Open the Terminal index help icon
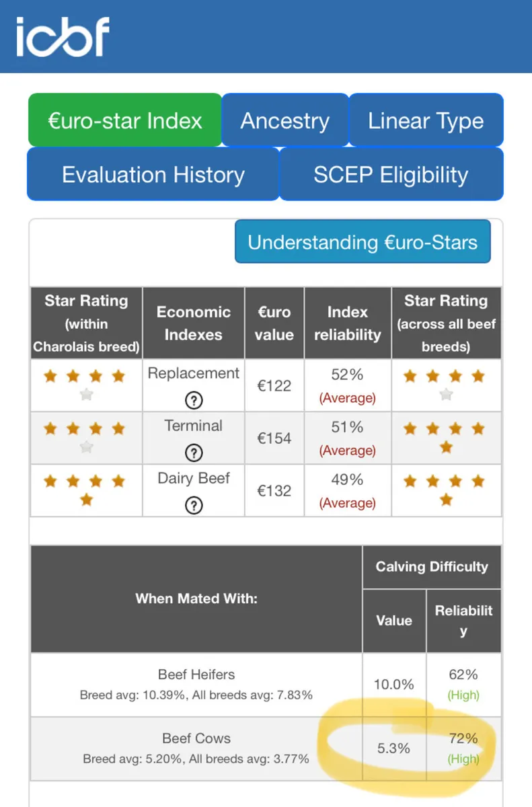Viewport: 532px width, 807px height. point(194,453)
